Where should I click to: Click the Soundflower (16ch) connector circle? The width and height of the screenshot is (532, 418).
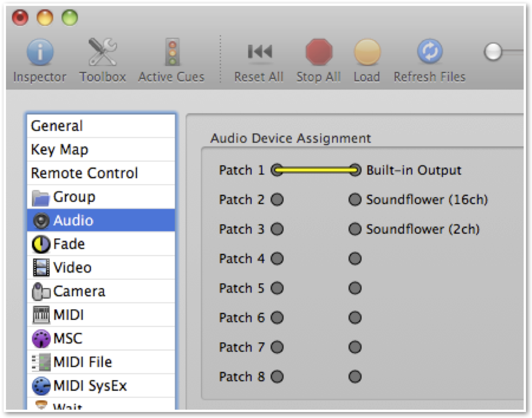[355, 200]
